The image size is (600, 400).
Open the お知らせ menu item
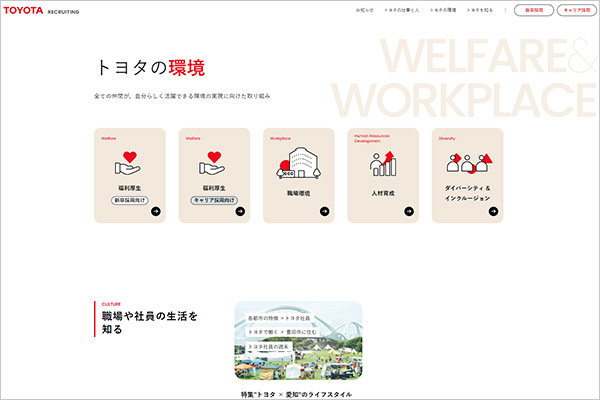pos(364,10)
